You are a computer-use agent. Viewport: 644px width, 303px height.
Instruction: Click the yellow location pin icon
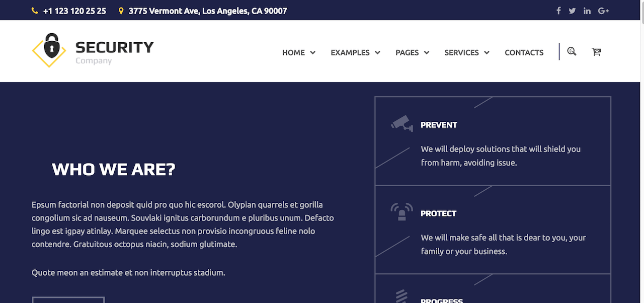click(121, 11)
